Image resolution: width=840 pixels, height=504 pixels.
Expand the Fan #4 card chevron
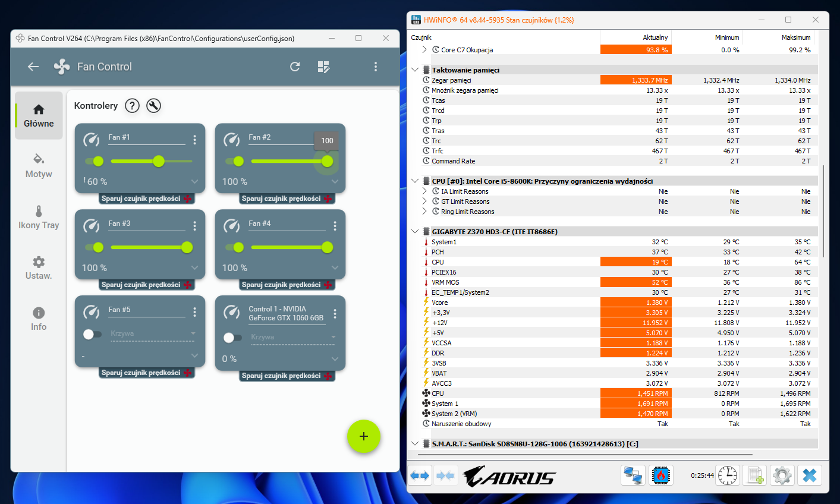335,267
